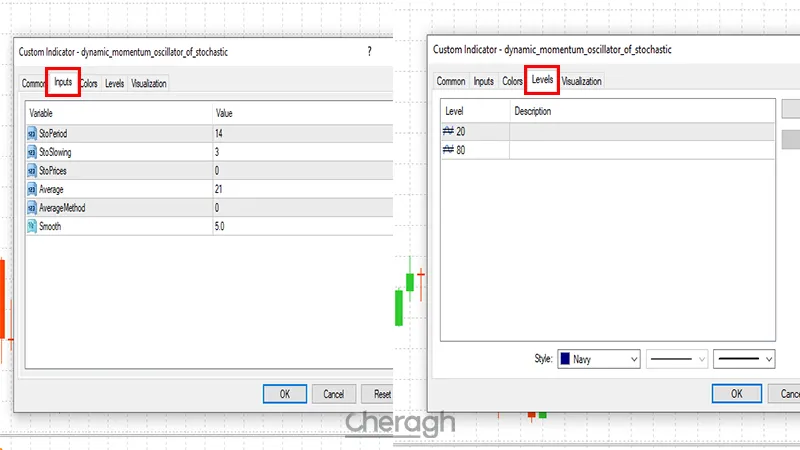The width and height of the screenshot is (800, 450).
Task: Switch to Colors tab in left dialog
Action: (89, 84)
